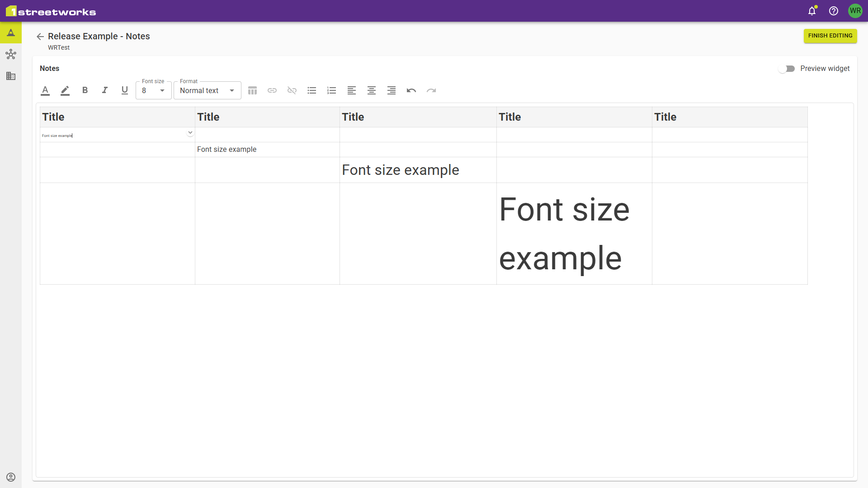Click the second-column 'Font size example' text

pyautogui.click(x=226, y=150)
